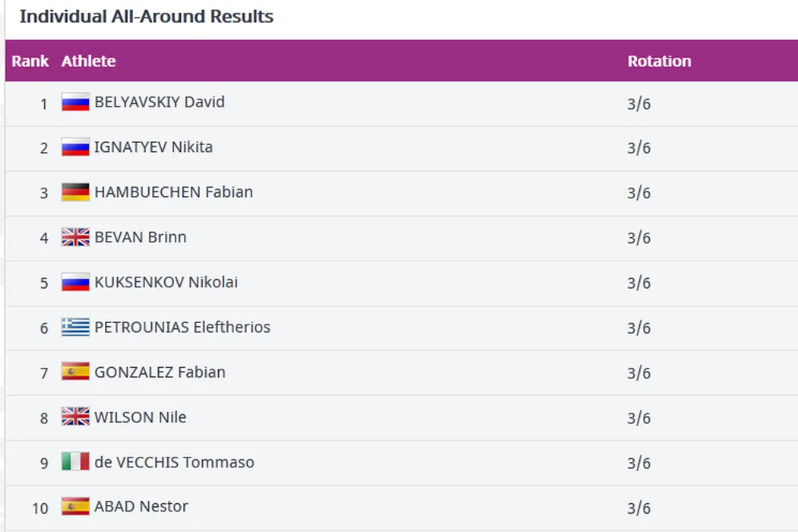
Task: Click the Athlete column header
Action: click(88, 62)
